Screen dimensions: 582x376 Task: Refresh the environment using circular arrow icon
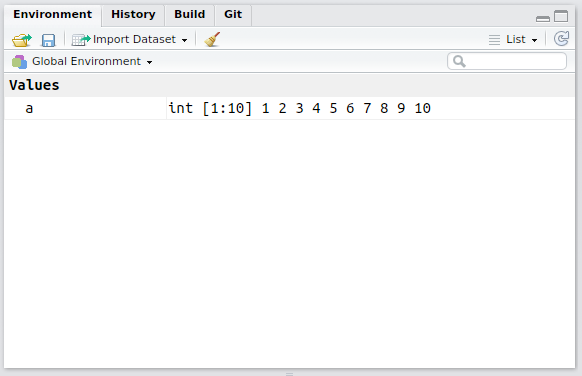561,39
